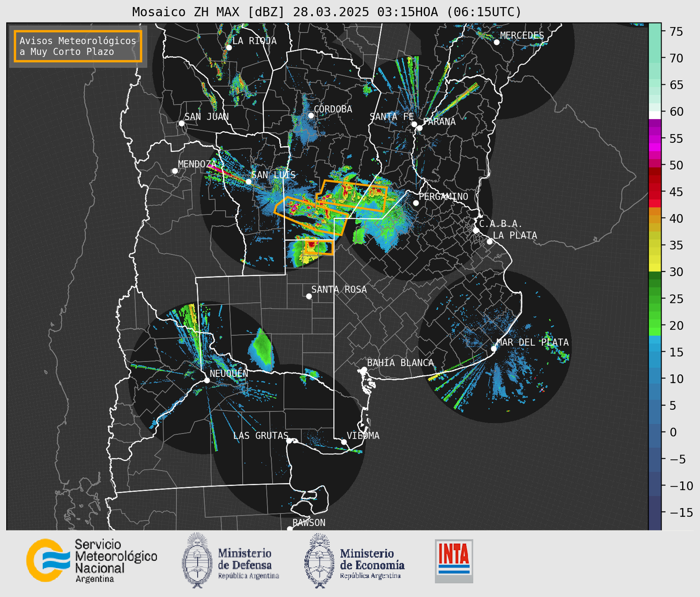Click the C.A.B.A. city marker

pos(476,230)
